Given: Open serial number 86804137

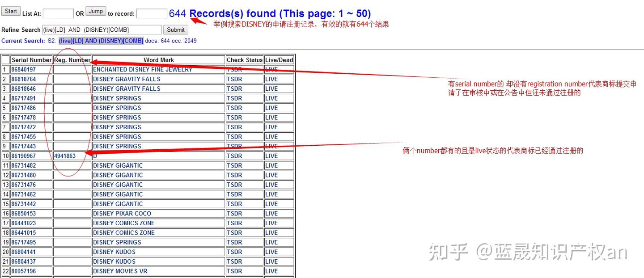Looking at the screenshot, I should pos(24,261).
